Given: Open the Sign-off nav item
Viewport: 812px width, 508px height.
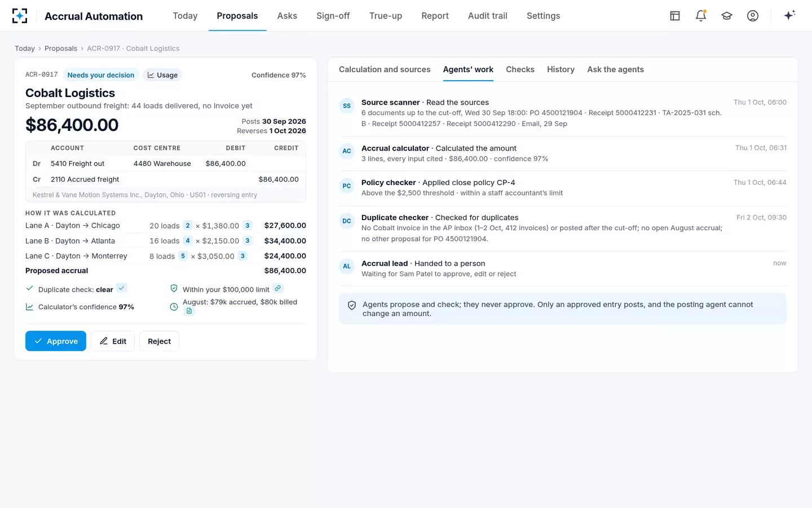Looking at the screenshot, I should click(333, 16).
